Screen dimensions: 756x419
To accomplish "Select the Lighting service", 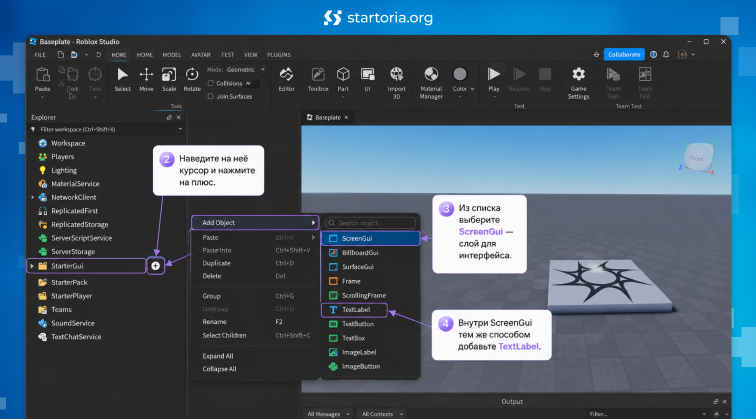I will coord(64,170).
